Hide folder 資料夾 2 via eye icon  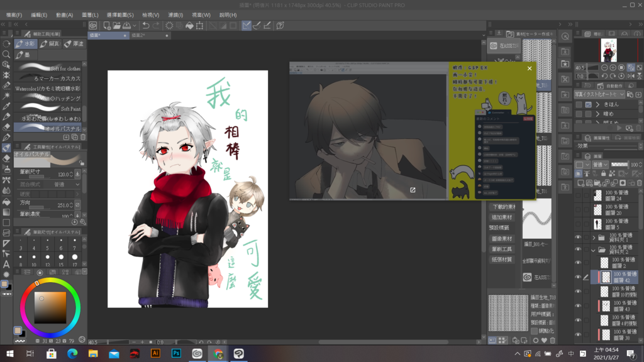pos(579,250)
